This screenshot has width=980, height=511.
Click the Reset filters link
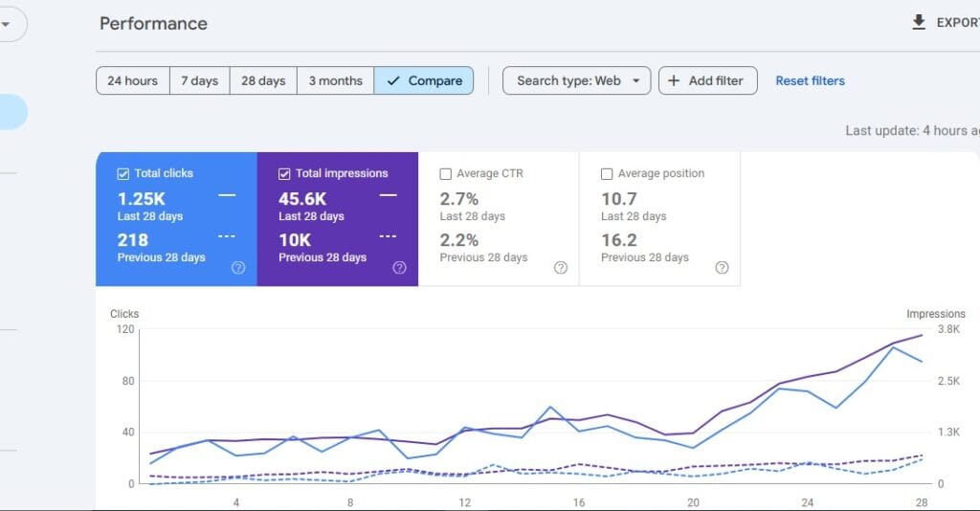pos(810,81)
